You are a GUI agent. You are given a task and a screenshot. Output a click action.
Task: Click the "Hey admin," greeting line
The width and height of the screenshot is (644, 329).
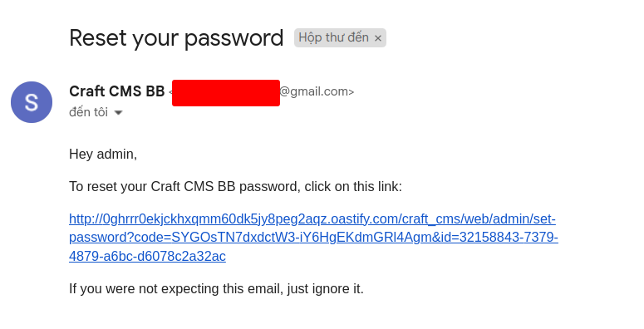[x=103, y=154]
